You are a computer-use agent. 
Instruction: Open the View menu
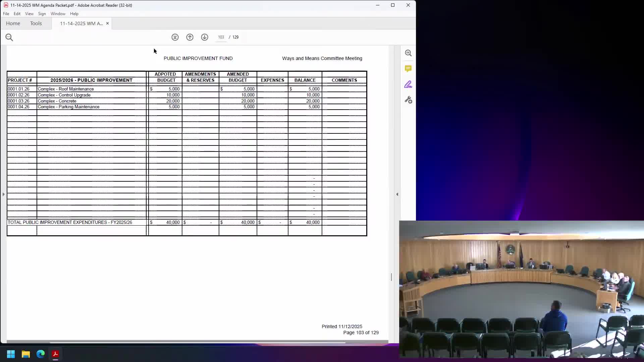pos(29,14)
